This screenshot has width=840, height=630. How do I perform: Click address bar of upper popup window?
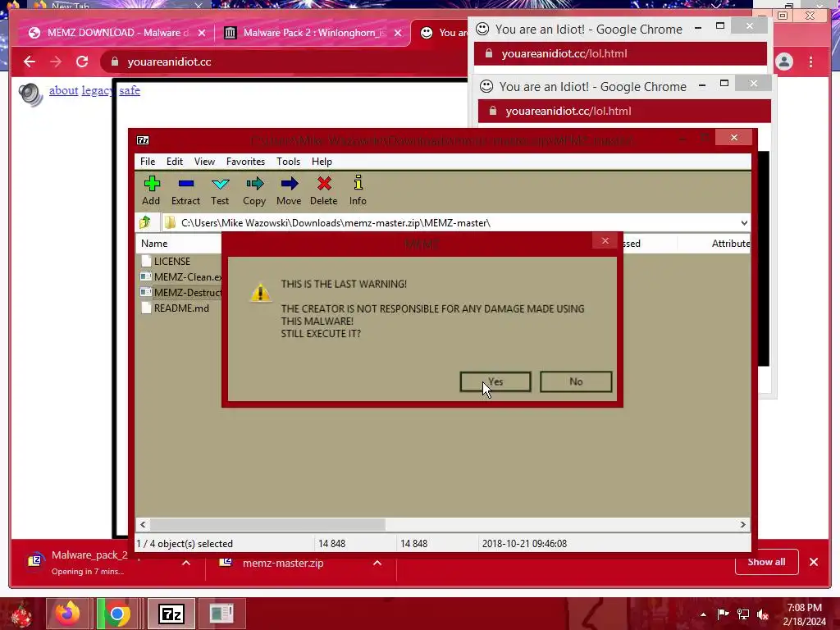click(620, 53)
